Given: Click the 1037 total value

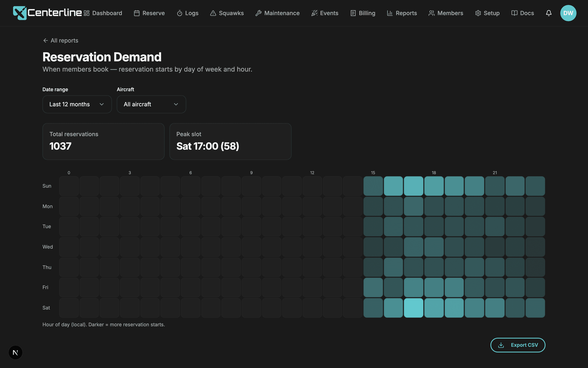Looking at the screenshot, I should coord(60,146).
